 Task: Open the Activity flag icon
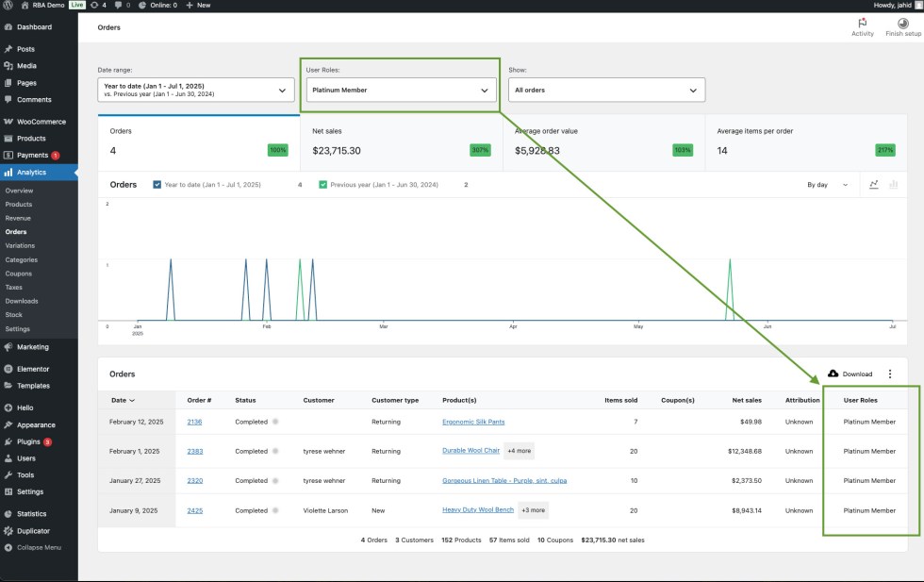(x=862, y=23)
